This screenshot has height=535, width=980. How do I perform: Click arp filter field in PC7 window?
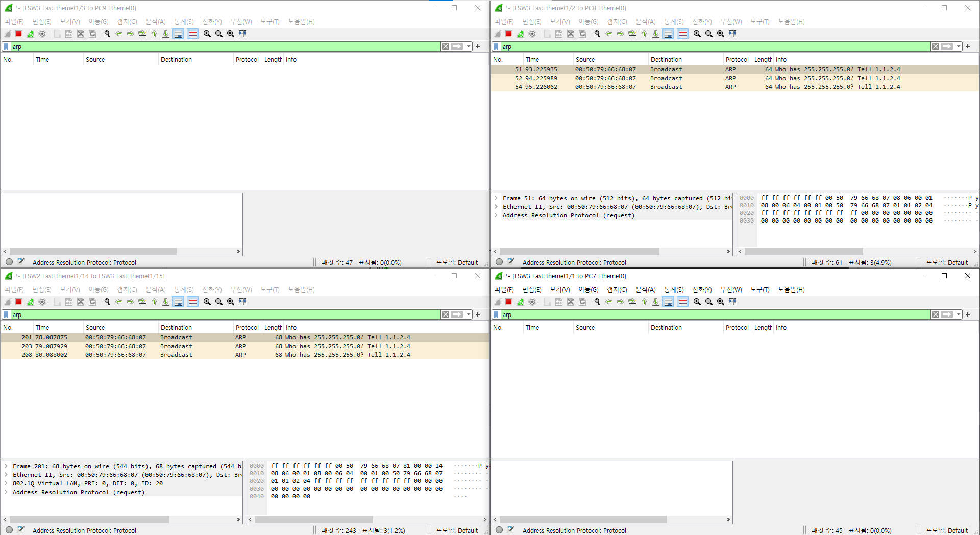click(x=716, y=314)
